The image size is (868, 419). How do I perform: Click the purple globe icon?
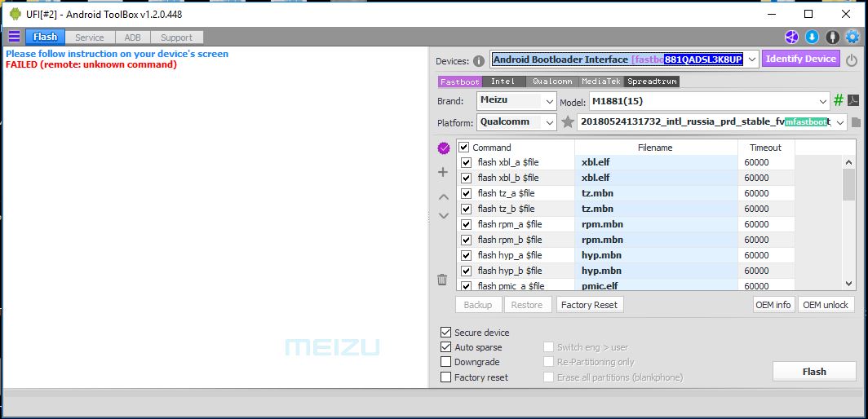pyautogui.click(x=792, y=37)
